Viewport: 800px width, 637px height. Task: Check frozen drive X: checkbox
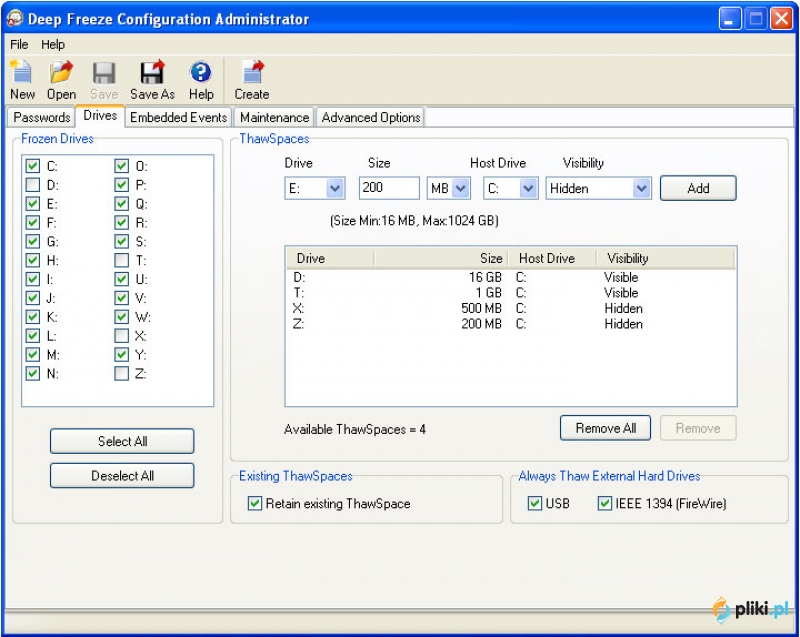pyautogui.click(x=121, y=336)
